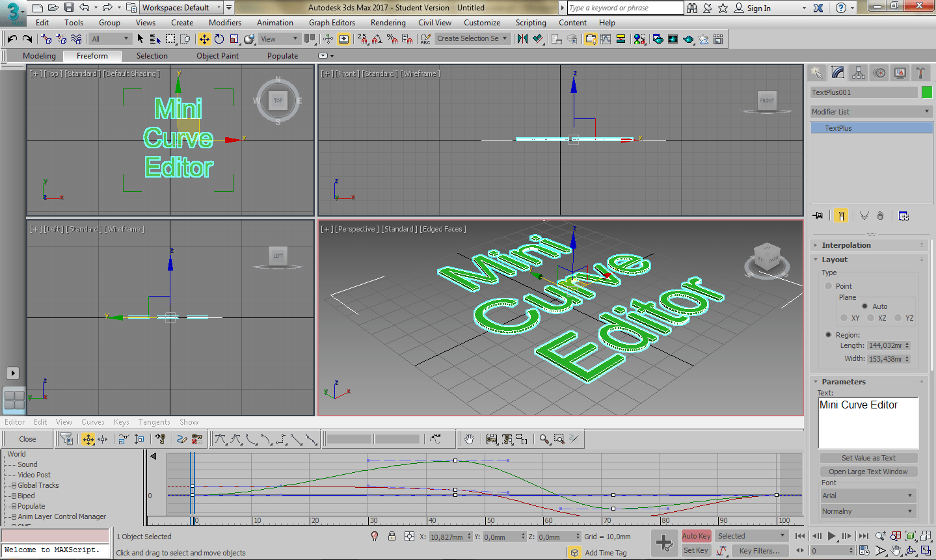
Task: Open the Modifier List dropdown
Action: click(871, 112)
